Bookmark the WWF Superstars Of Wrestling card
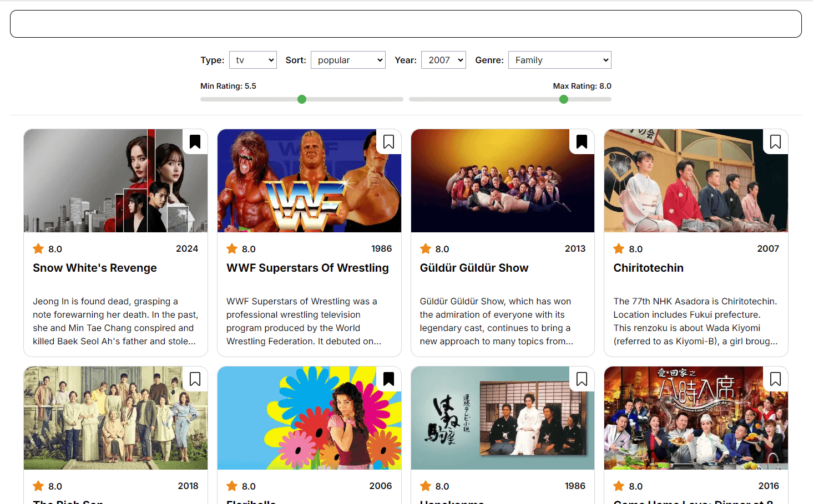 388,142
